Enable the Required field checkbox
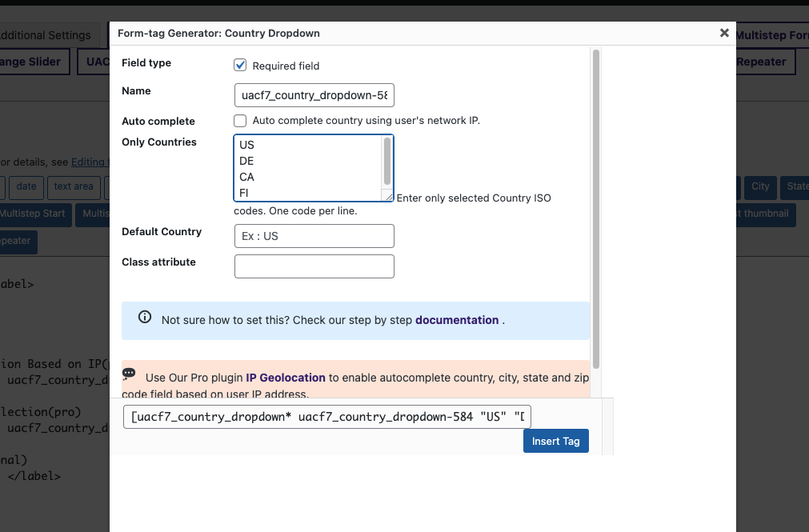Image resolution: width=809 pixels, height=532 pixels. coord(239,65)
